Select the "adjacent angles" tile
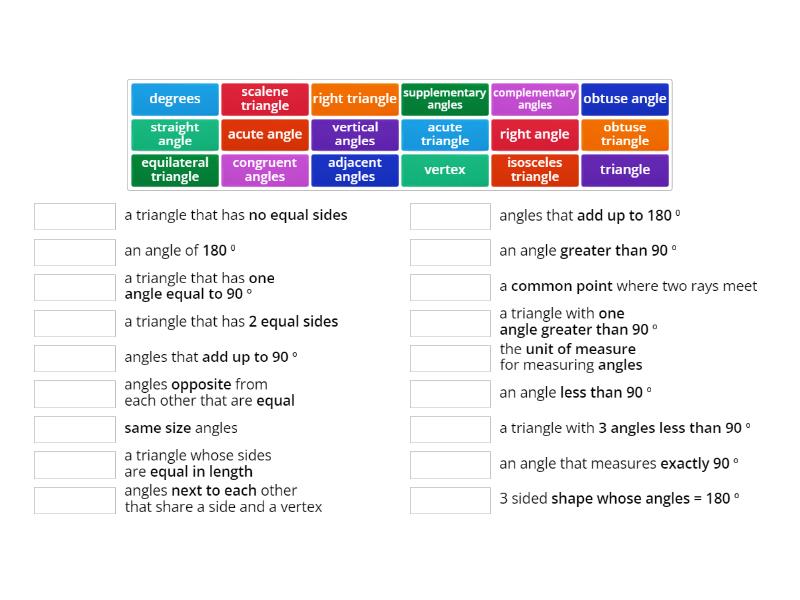 (354, 169)
